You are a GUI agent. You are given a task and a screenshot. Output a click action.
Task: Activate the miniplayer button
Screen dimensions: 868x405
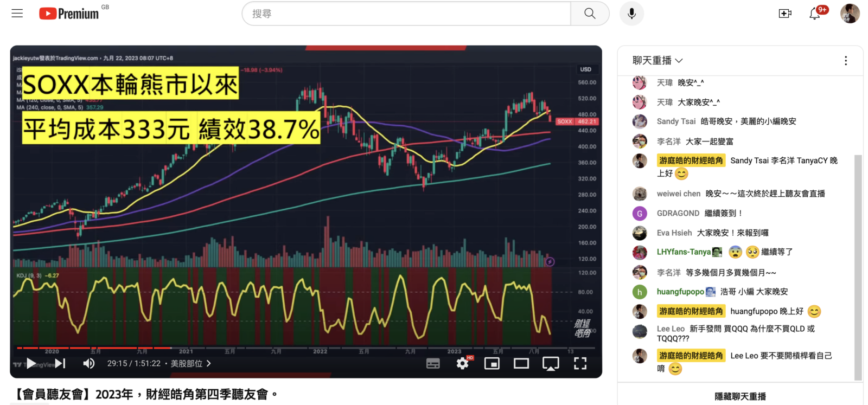pos(492,363)
